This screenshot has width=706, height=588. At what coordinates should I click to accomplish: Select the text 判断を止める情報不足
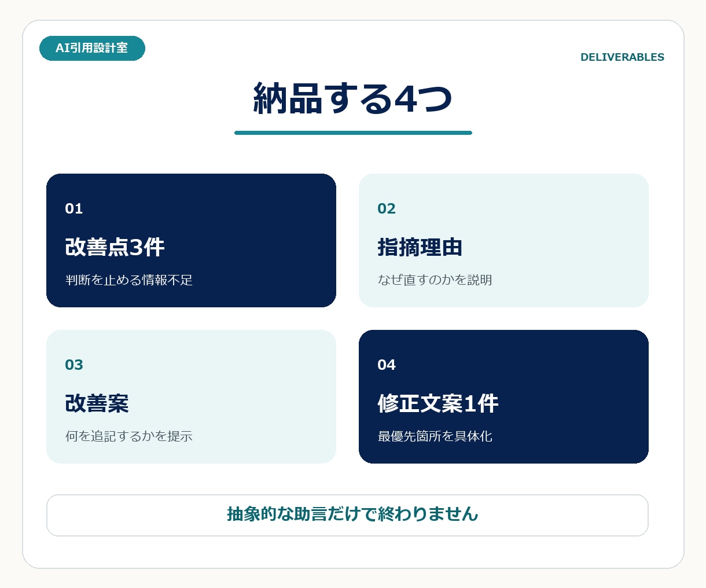(x=128, y=280)
